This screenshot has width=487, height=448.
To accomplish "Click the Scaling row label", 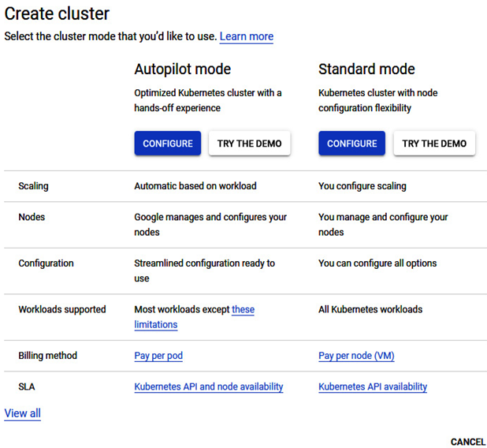I will 34,186.
